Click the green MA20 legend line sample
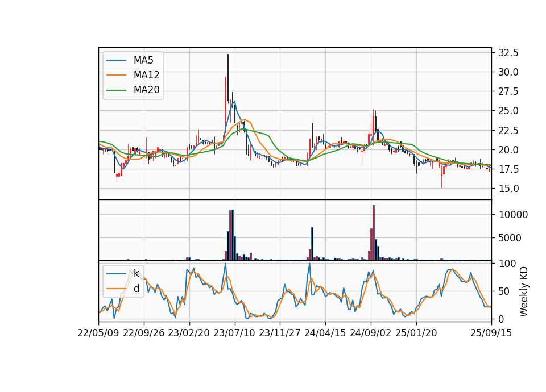Image resolution: width=546 pixels, height=392 pixels. [116, 90]
